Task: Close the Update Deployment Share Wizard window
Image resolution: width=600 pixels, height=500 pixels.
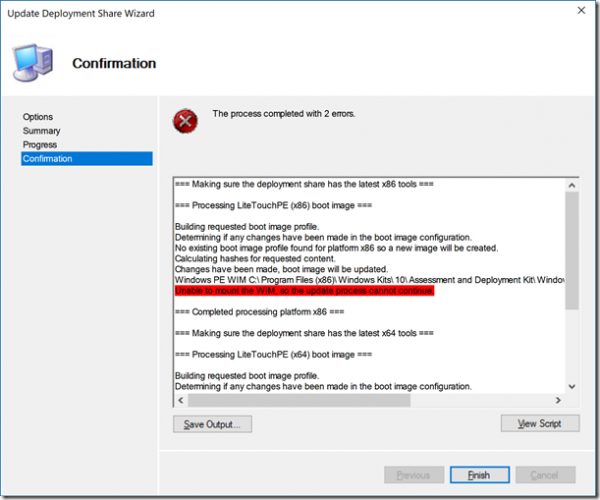Action: (x=581, y=11)
